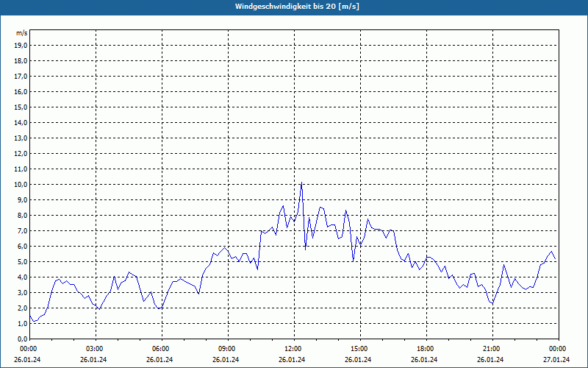Click the 5,0 y-axis value

tap(23, 262)
